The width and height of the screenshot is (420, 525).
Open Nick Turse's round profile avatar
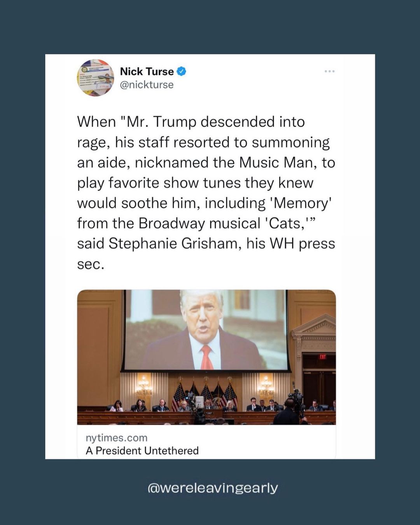tap(95, 78)
